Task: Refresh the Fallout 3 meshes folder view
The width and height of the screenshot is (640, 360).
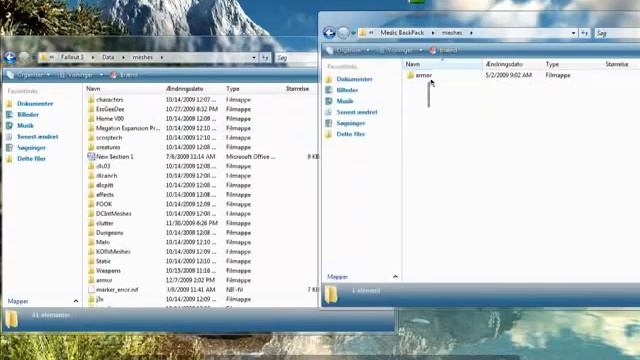Action: click(265, 58)
